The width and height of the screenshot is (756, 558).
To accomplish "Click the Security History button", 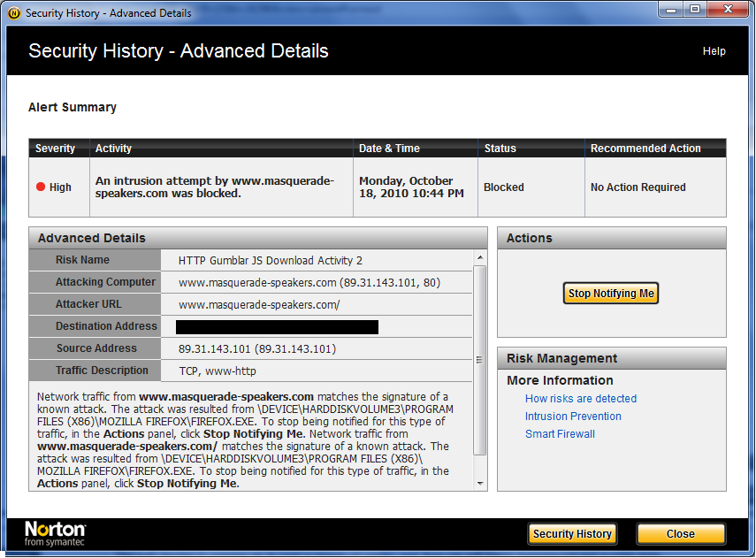I will [572, 534].
